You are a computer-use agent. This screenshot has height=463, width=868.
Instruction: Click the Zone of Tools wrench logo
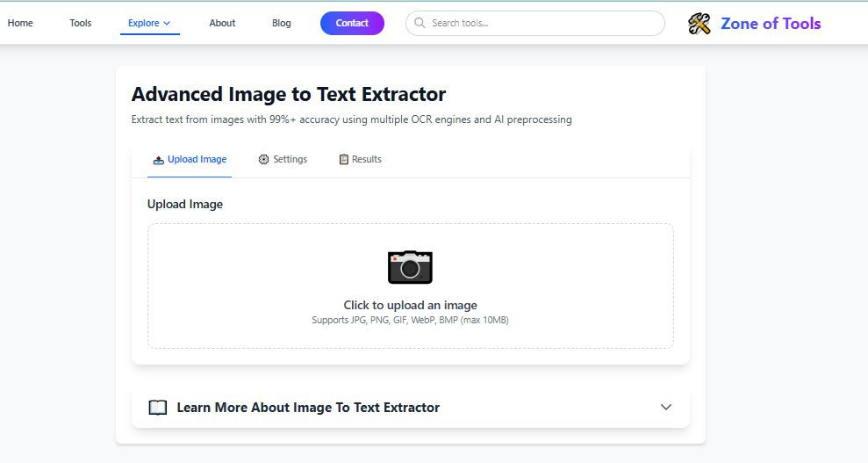coord(699,24)
